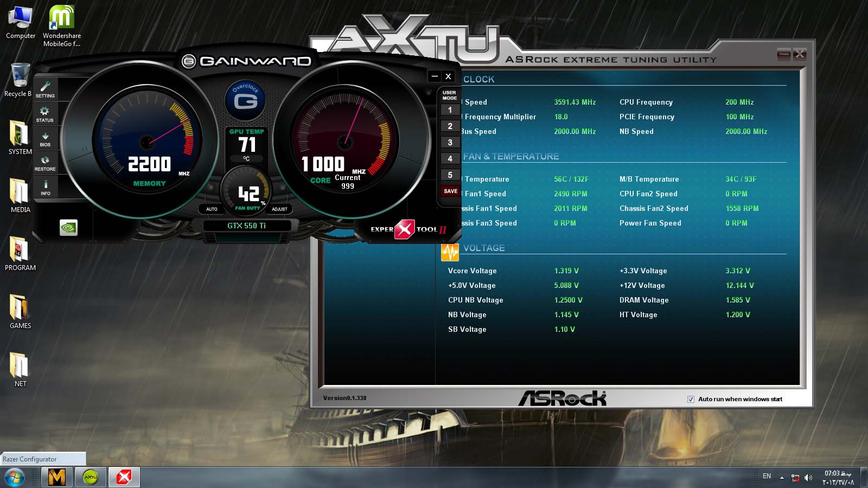Click the Version0.1.338 label
The image size is (868, 488).
(x=344, y=398)
